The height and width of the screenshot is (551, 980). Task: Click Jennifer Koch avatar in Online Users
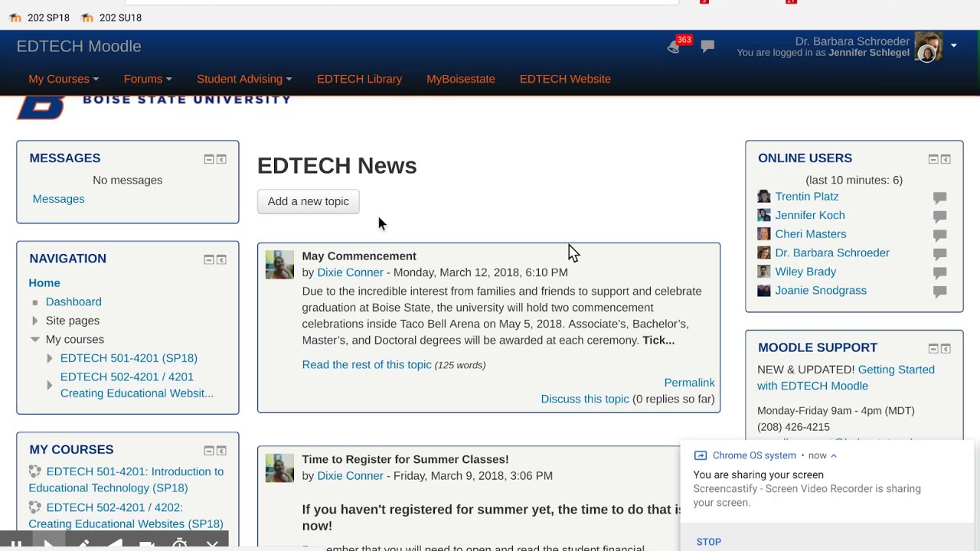click(764, 215)
